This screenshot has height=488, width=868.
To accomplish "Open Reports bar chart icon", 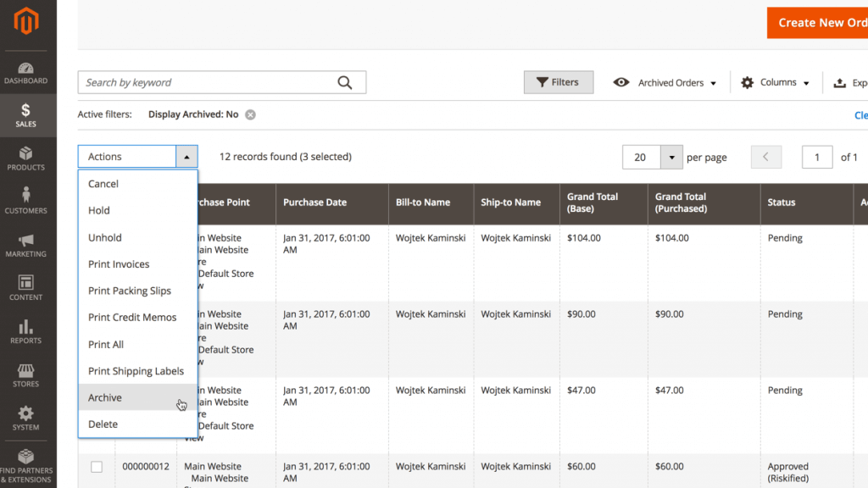I will point(25,331).
